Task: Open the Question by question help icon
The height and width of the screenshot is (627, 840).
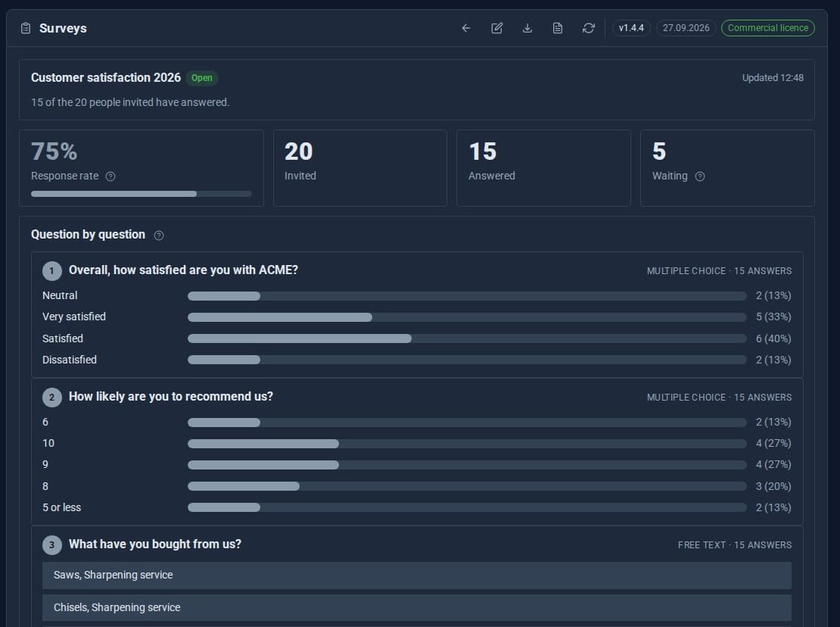Action: (159, 236)
